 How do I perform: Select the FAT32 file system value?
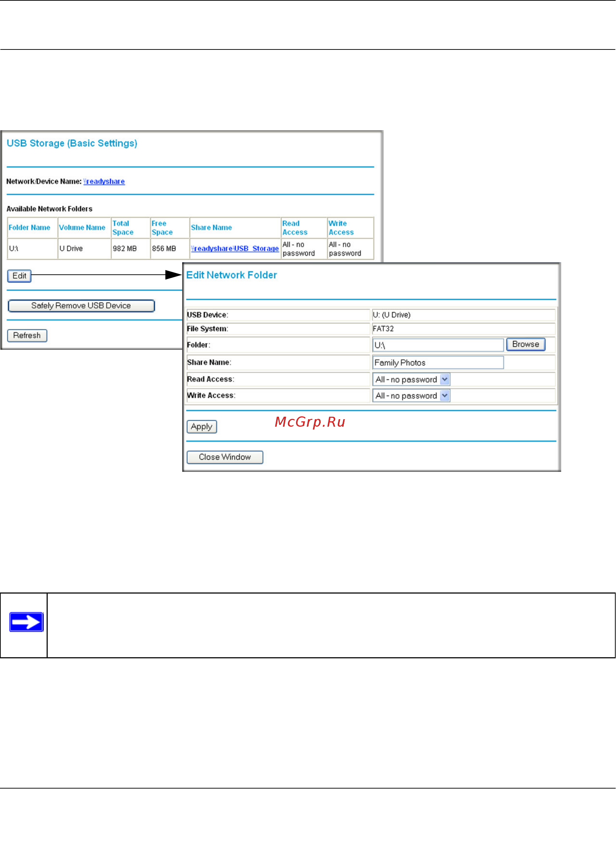383,329
